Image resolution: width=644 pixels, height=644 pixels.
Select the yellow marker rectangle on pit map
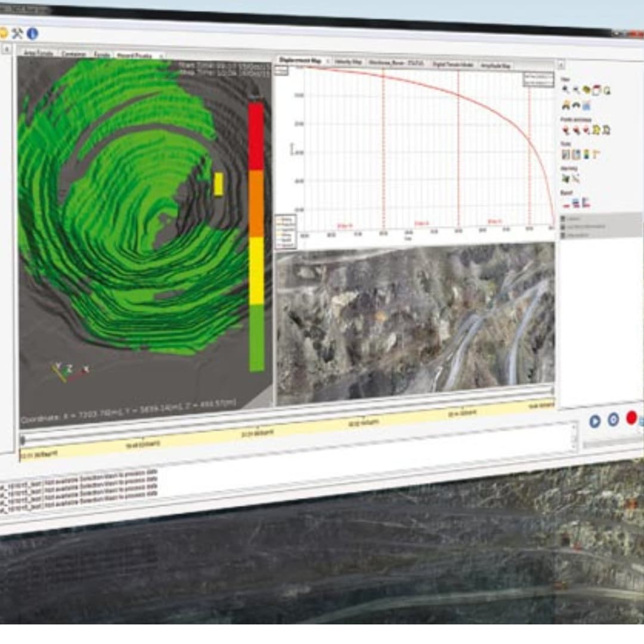pyautogui.click(x=218, y=184)
